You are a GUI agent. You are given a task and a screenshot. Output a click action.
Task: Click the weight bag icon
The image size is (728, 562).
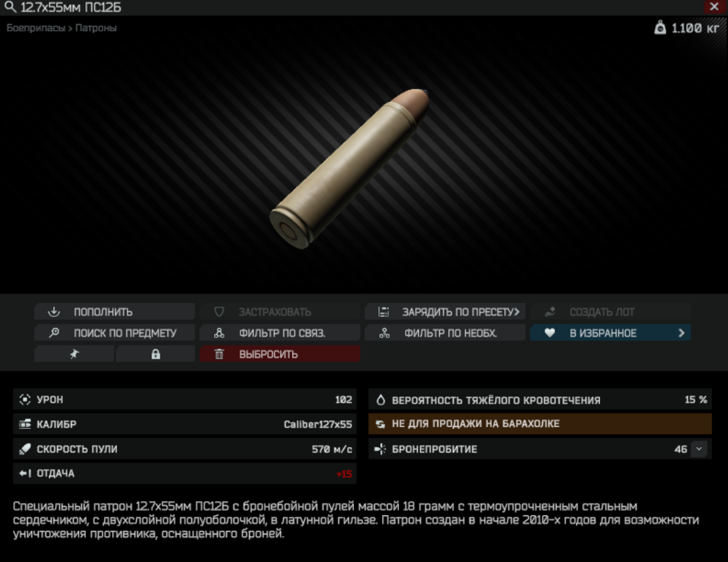click(660, 28)
